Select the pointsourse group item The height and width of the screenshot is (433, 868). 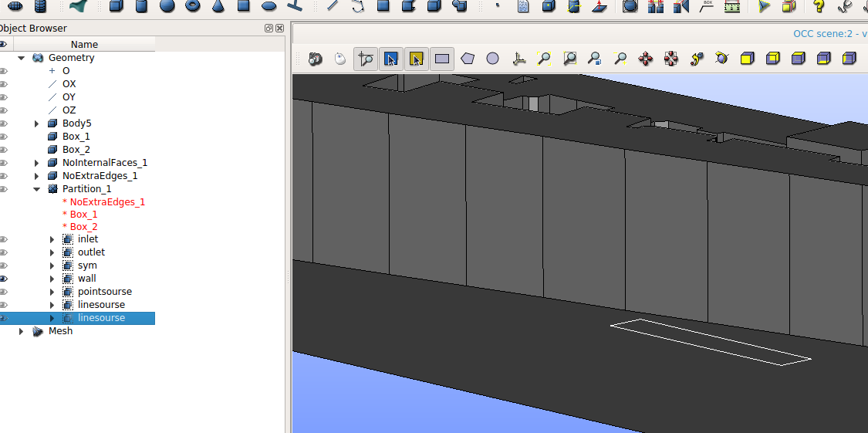pos(104,292)
